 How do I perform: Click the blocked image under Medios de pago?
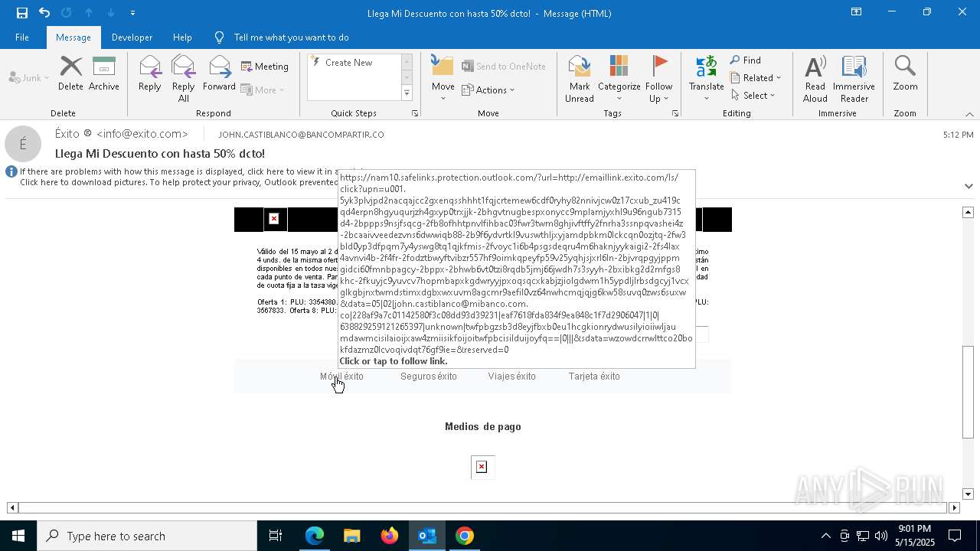[x=482, y=467]
